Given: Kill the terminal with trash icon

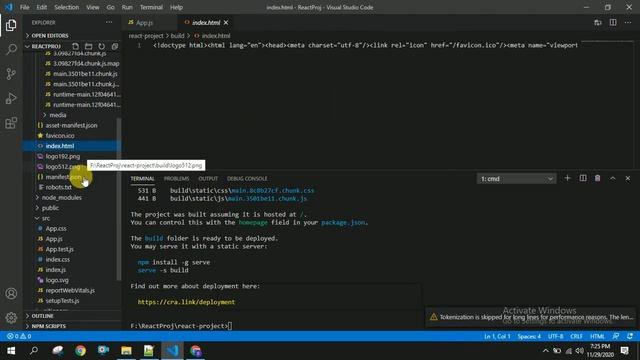Looking at the screenshot, I should (x=598, y=178).
